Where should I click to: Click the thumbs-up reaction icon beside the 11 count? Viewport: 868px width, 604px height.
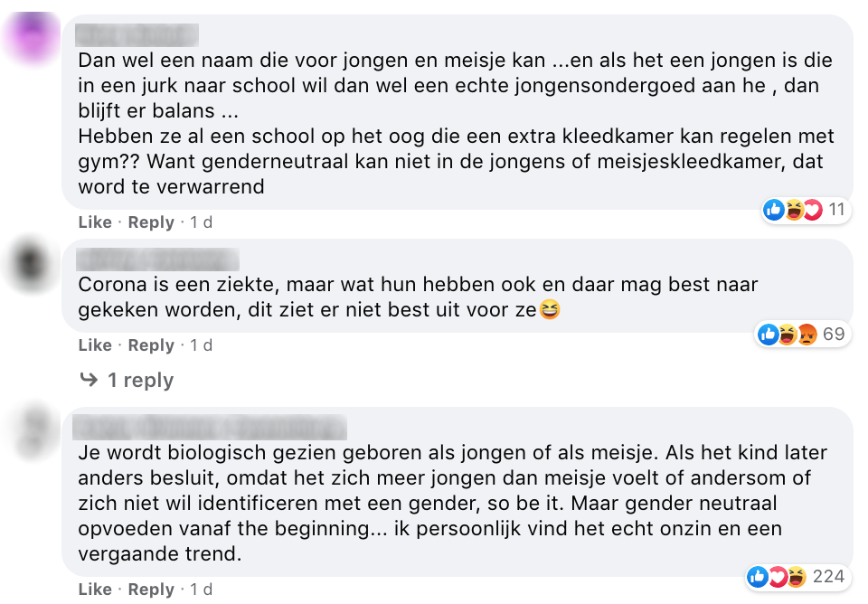pyautogui.click(x=774, y=211)
